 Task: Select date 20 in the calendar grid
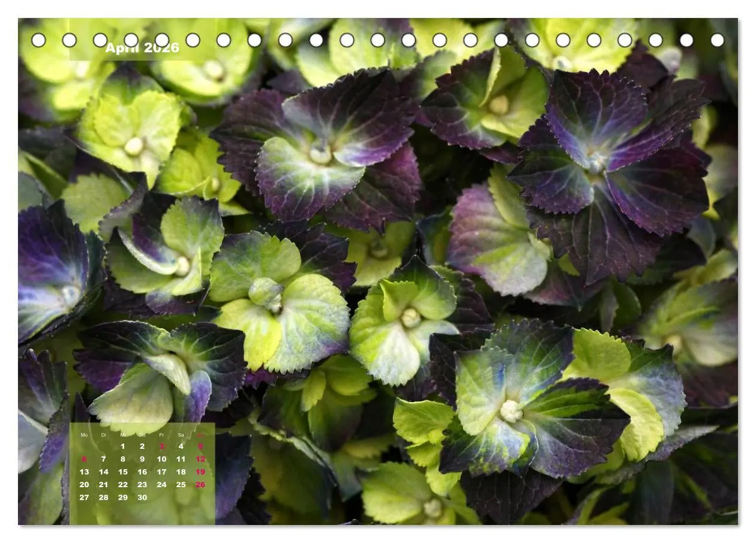(84, 485)
